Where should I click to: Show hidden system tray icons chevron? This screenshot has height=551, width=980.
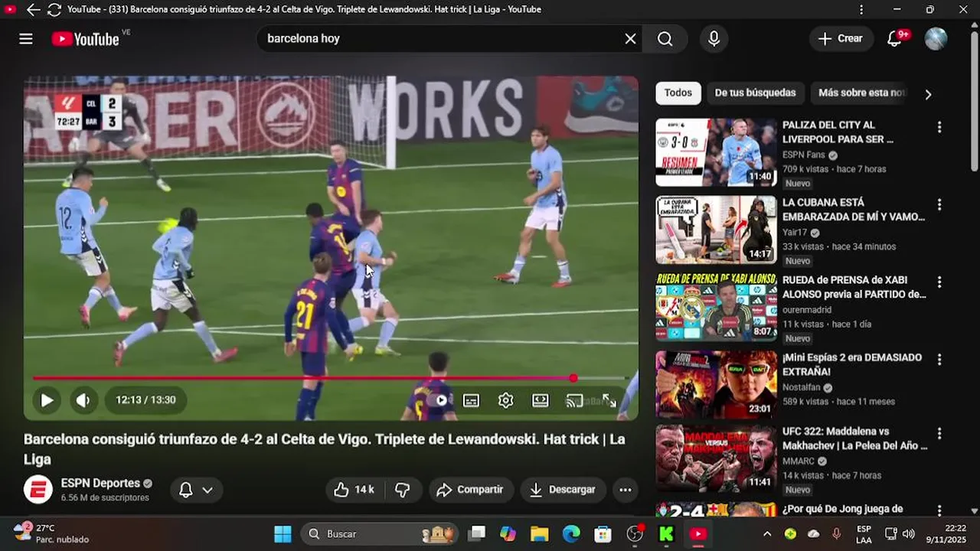[767, 533]
